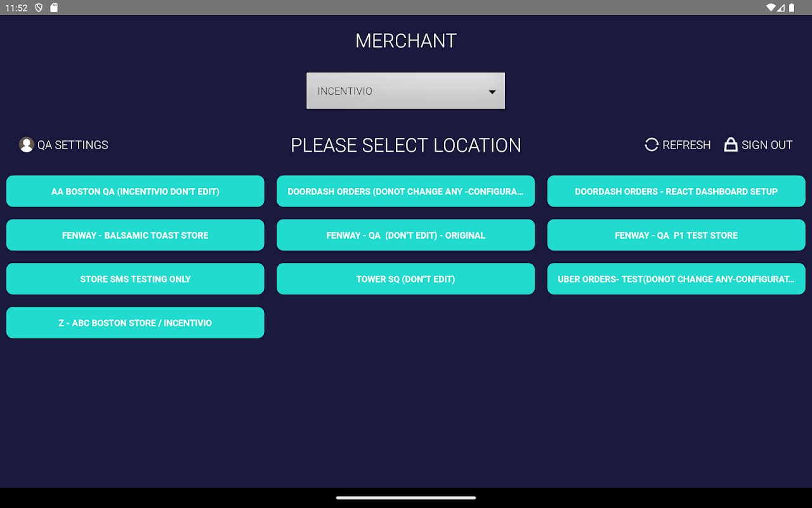Click the circular refresh icon
The height and width of the screenshot is (508, 812).
click(x=652, y=145)
